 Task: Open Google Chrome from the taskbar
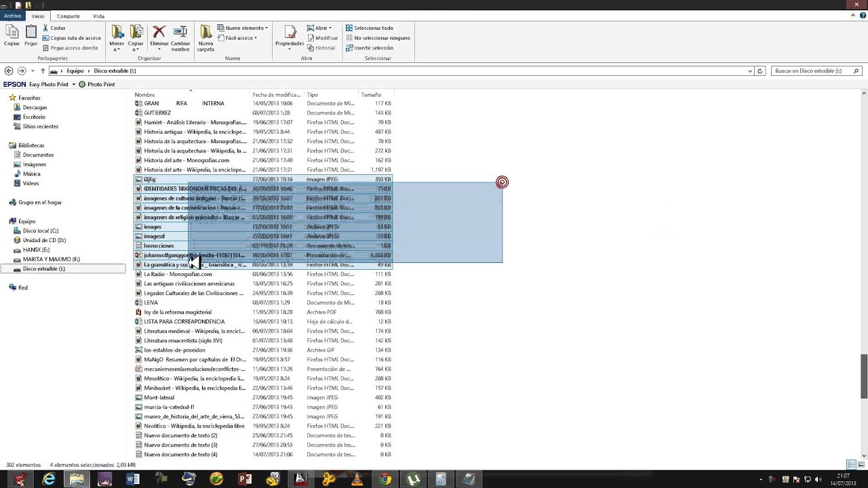pyautogui.click(x=384, y=479)
